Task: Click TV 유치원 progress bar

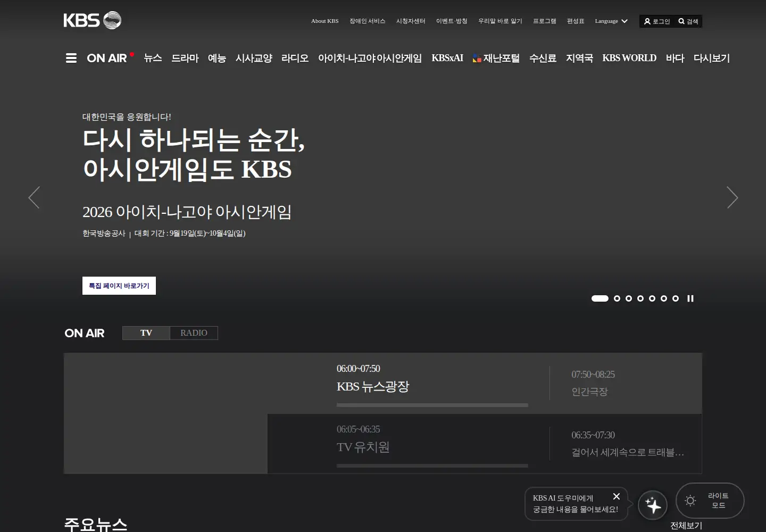Action: click(x=432, y=465)
